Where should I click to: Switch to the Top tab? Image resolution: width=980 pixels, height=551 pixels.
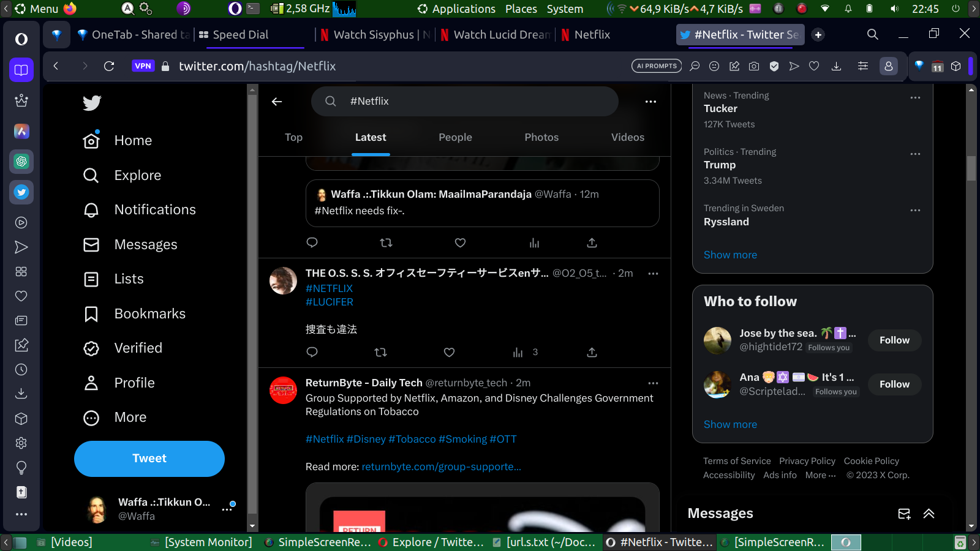point(293,138)
